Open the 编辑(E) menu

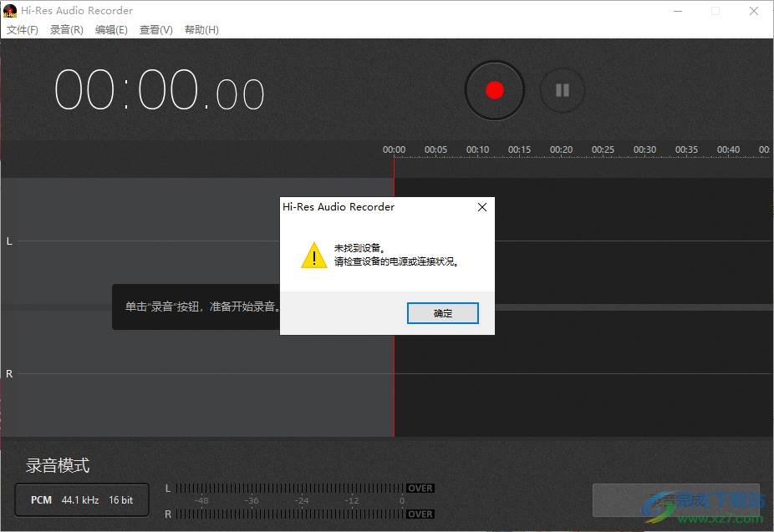pyautogui.click(x=111, y=29)
